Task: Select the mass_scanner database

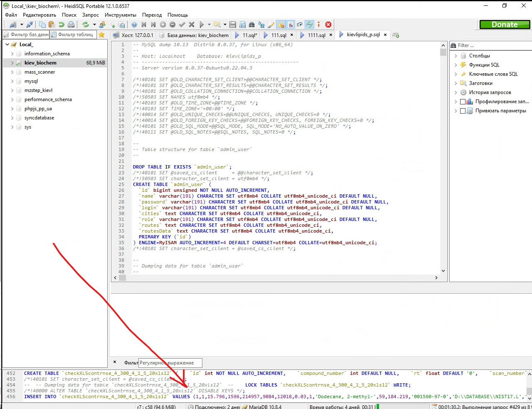Action: point(39,72)
